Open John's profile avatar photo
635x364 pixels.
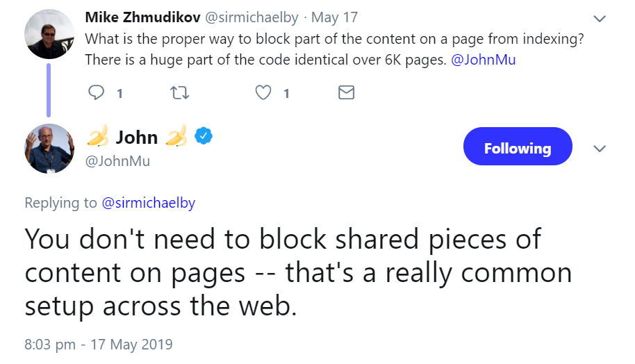point(49,148)
